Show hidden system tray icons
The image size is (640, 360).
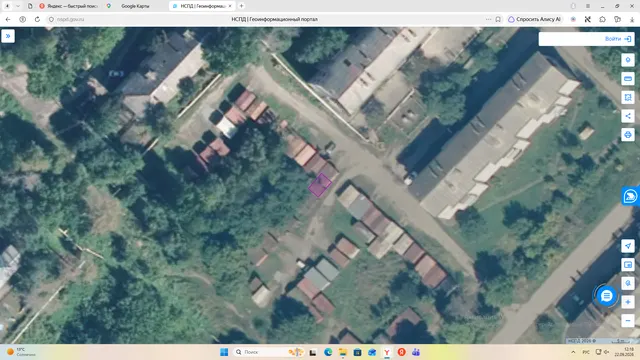pyautogui.click(x=573, y=352)
